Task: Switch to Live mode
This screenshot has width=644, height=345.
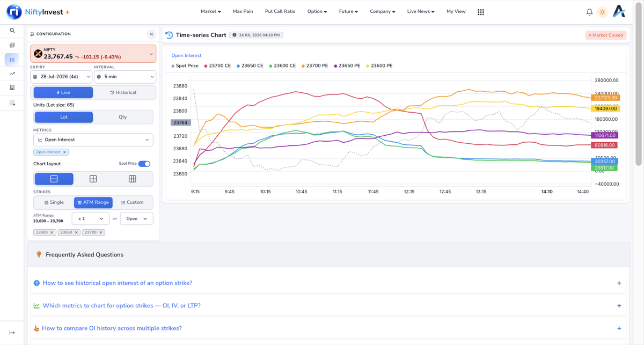Action: click(63, 92)
